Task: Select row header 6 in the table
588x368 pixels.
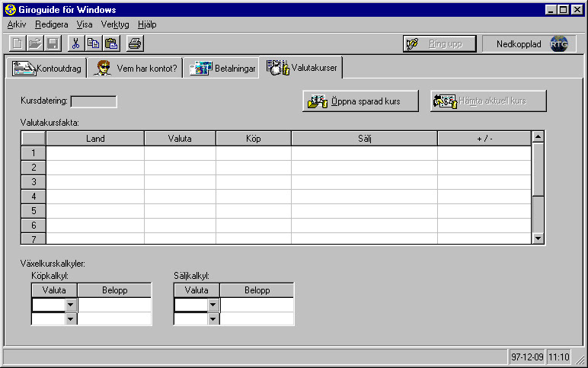Action: pyautogui.click(x=34, y=225)
